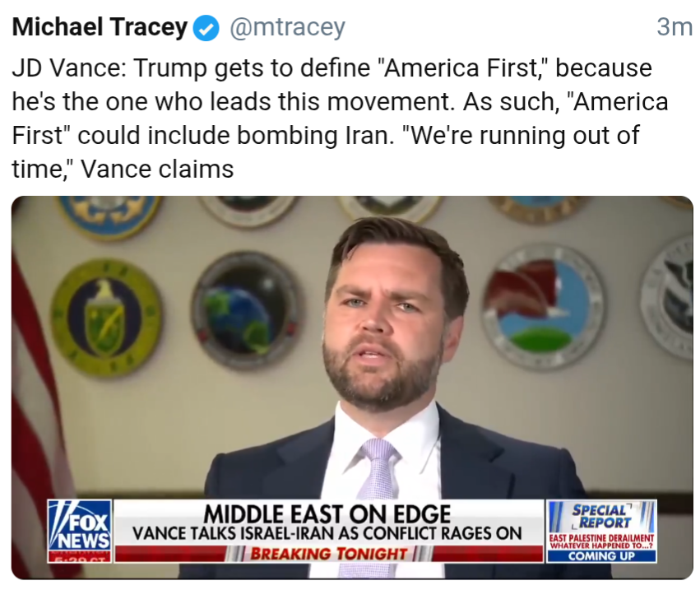Click the Vance Talks Israel-Iran subheadline
This screenshot has height=590, width=700.
(327, 533)
